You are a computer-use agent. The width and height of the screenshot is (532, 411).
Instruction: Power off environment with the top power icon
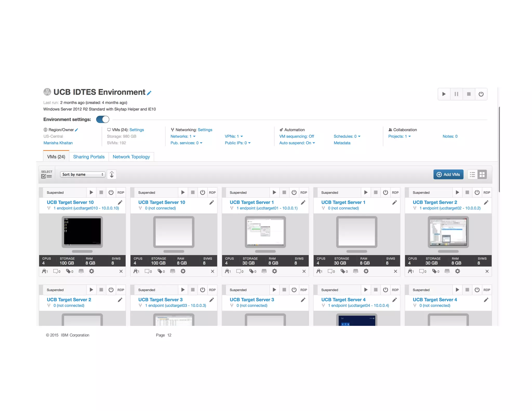481,94
